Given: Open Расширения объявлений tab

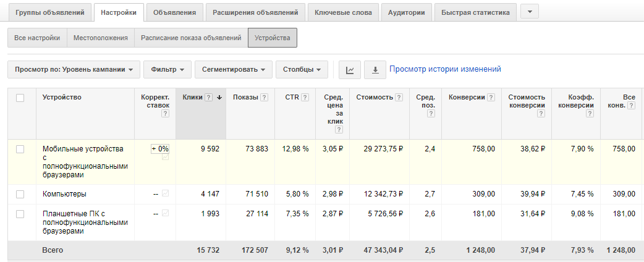Looking at the screenshot, I should pyautogui.click(x=255, y=12).
